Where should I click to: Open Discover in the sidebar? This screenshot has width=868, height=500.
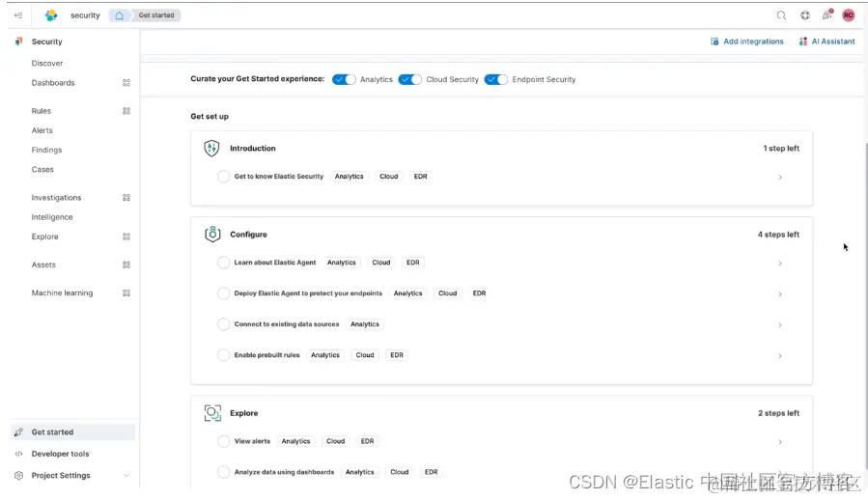[x=47, y=64]
